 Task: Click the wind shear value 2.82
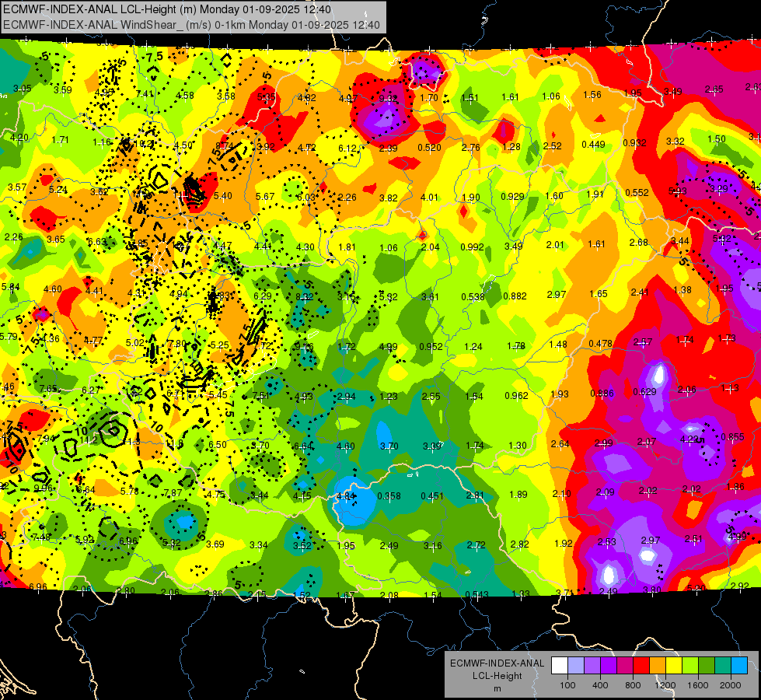[519, 544]
